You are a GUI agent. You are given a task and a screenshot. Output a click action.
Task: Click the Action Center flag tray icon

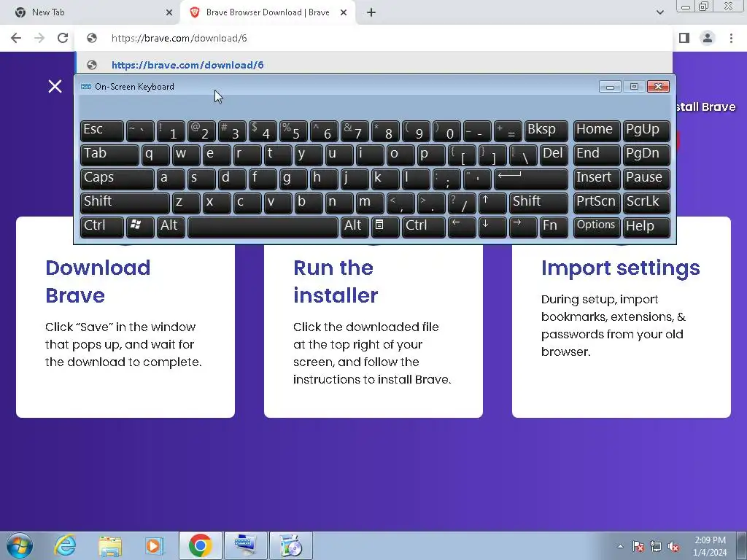tap(638, 547)
